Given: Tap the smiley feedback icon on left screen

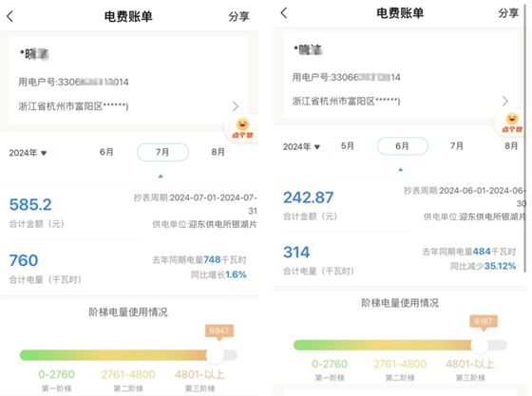Looking at the screenshot, I should pos(242,128).
